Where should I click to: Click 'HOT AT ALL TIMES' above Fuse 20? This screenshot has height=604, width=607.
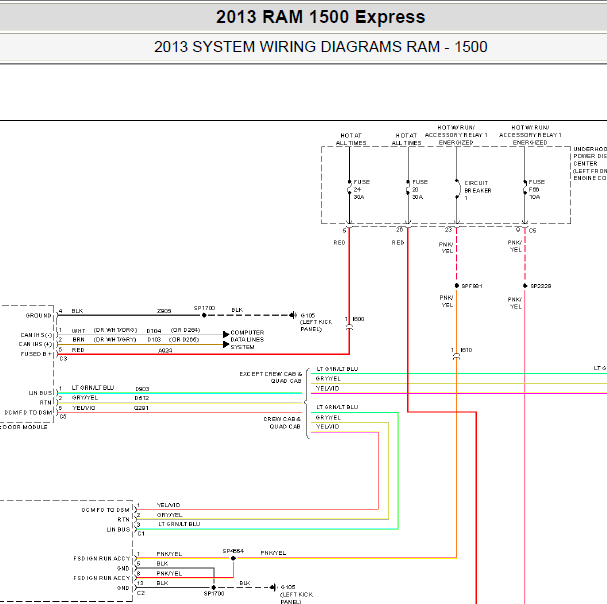coord(406,139)
